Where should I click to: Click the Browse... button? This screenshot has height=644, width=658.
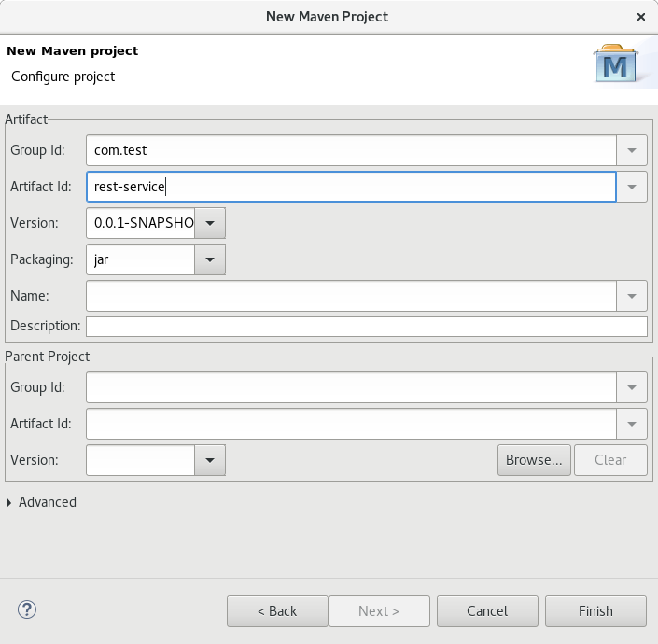(x=534, y=459)
